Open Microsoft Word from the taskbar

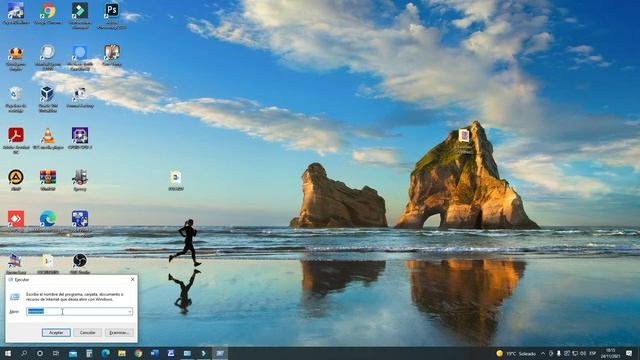coord(154,353)
